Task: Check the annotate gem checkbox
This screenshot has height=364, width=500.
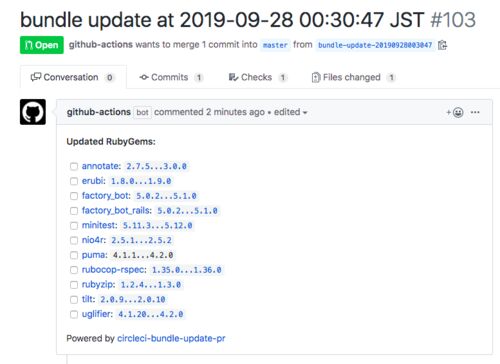Action: 74,166
